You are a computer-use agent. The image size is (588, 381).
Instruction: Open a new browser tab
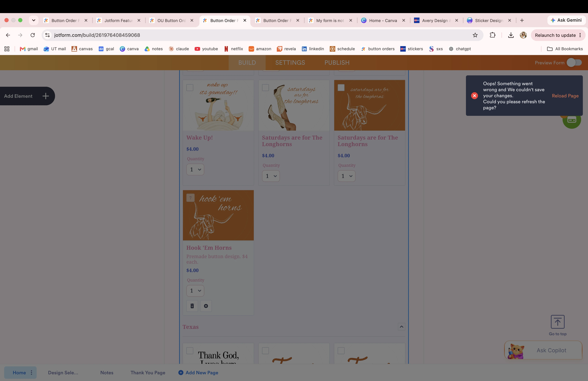point(522,20)
